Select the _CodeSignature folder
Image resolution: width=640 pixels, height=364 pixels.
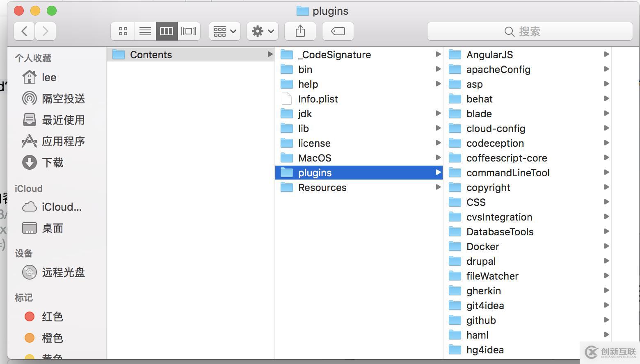click(359, 55)
